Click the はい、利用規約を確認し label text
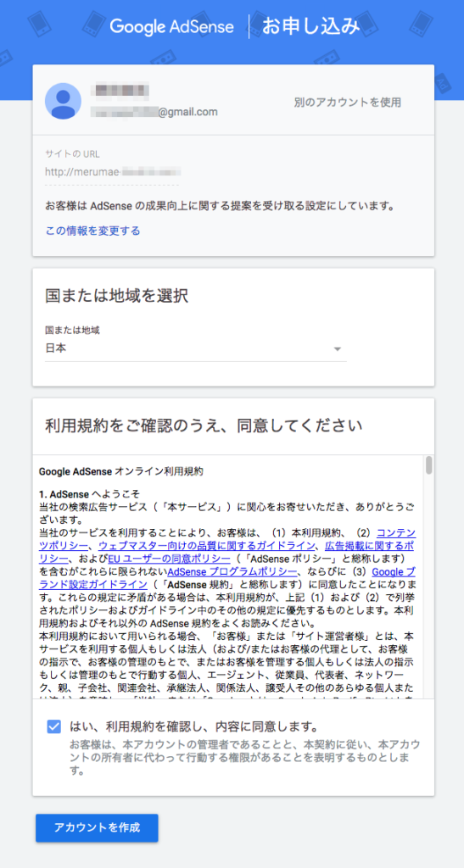The image size is (464, 868). point(193,726)
